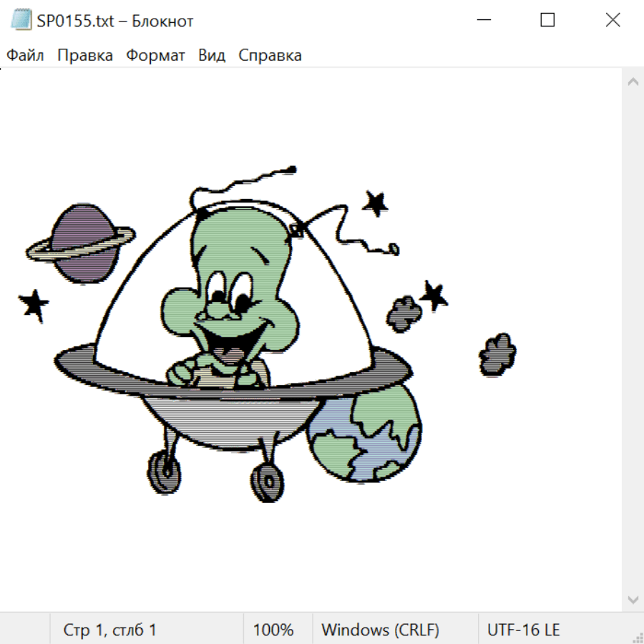Open the Правка menu

pos(85,56)
